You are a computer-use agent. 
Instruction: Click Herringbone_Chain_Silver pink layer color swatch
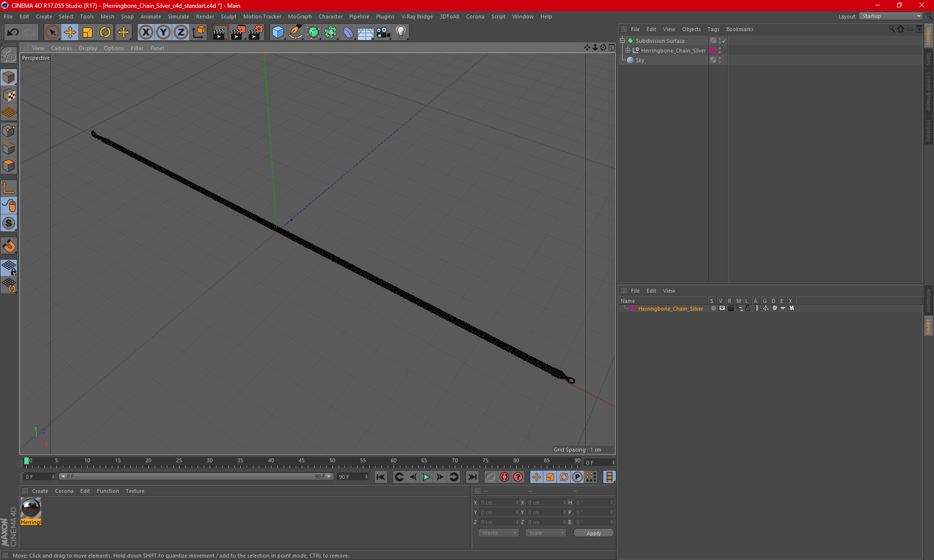click(713, 51)
